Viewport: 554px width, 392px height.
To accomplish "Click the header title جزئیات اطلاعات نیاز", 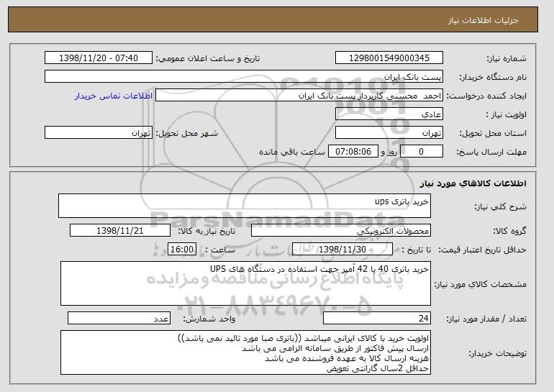I will pyautogui.click(x=483, y=20).
